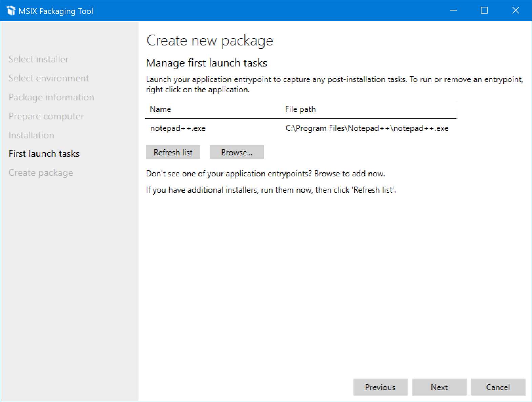Click the File path column header
Image resolution: width=532 pixels, height=402 pixels.
click(300, 109)
